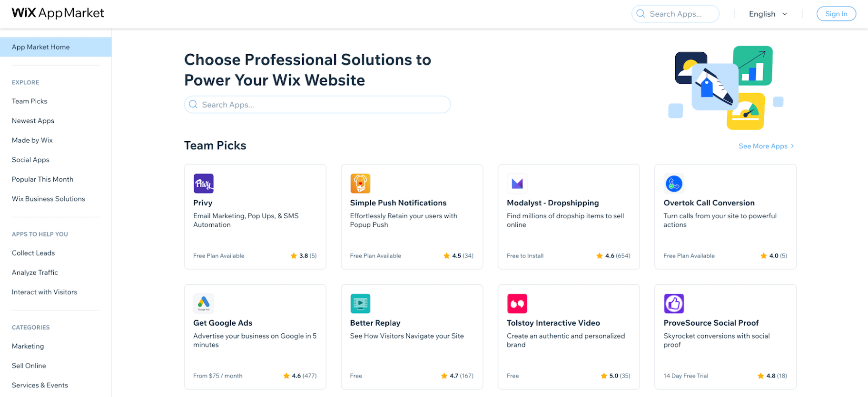
Task: Open the Collect Leads link
Action: [33, 252]
